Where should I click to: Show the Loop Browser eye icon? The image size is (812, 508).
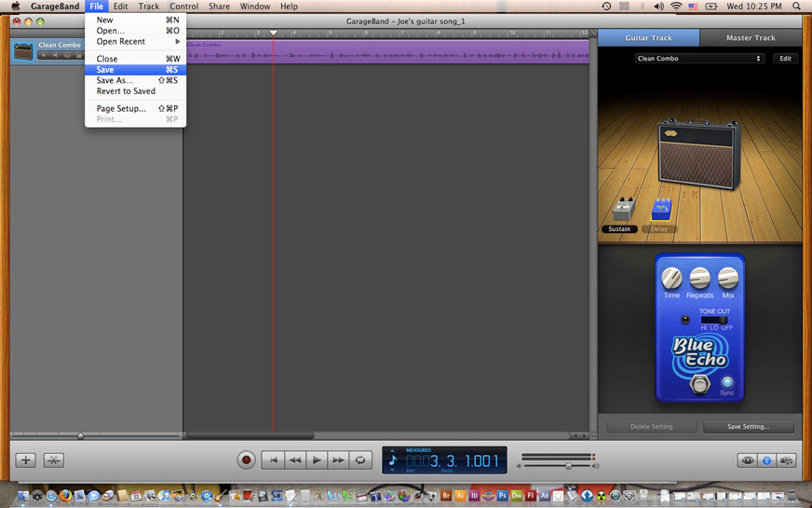[746, 460]
